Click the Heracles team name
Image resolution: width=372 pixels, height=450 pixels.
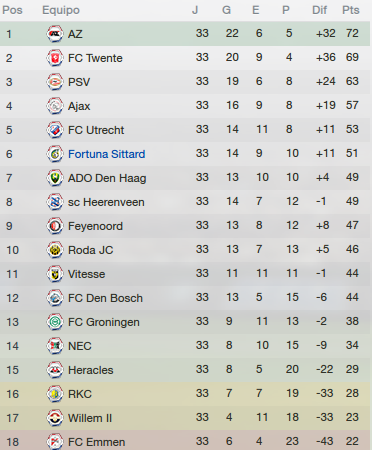(x=91, y=370)
